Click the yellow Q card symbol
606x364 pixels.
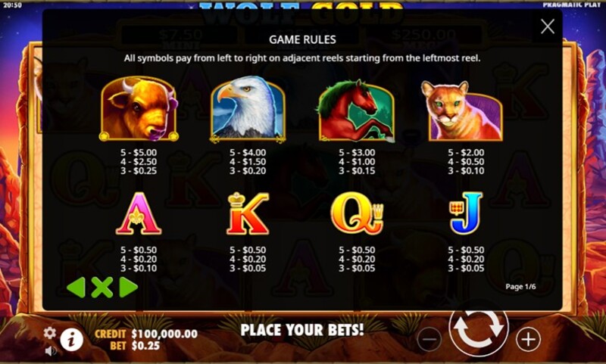pyautogui.click(x=357, y=213)
